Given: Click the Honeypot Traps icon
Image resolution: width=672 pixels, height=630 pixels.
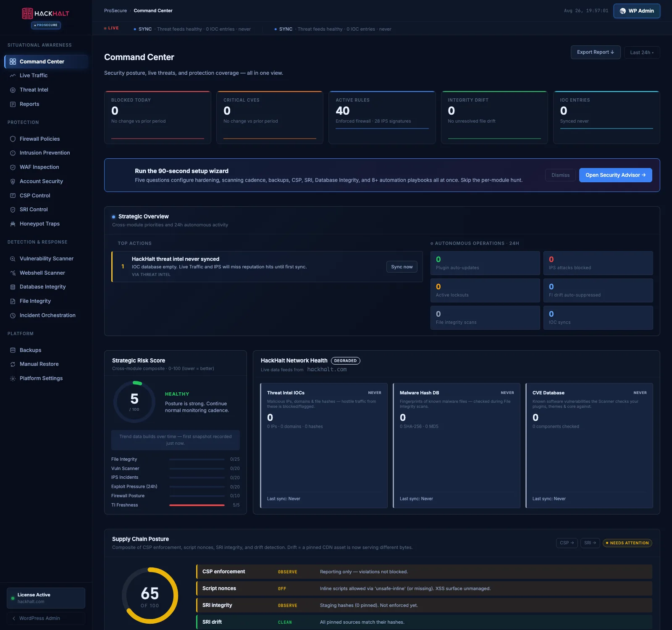Looking at the screenshot, I should pos(13,224).
